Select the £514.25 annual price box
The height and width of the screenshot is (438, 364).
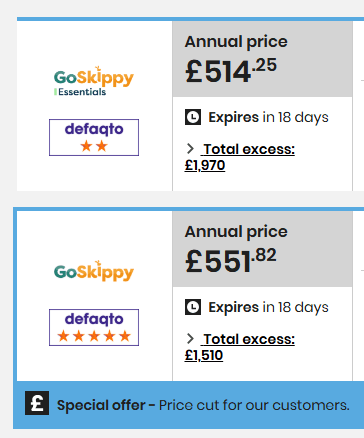[262, 59]
